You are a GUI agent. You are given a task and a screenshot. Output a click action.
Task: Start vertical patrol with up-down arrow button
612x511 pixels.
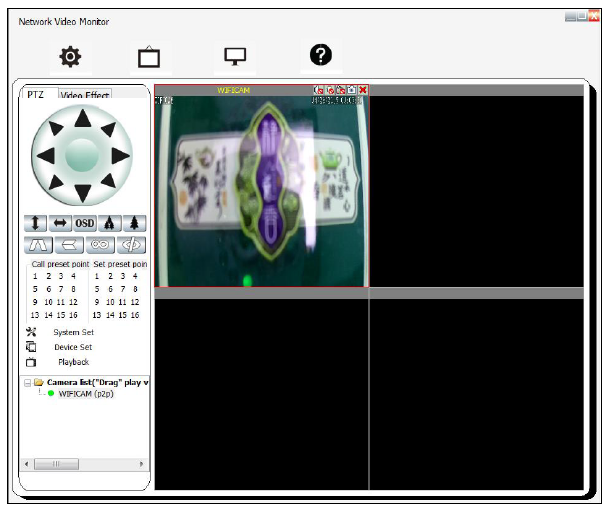[35, 223]
